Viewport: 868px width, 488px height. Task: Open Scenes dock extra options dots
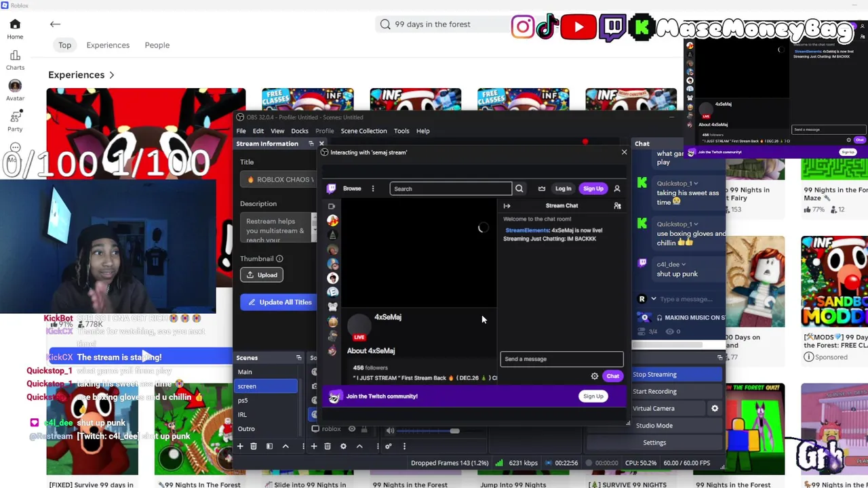click(303, 446)
